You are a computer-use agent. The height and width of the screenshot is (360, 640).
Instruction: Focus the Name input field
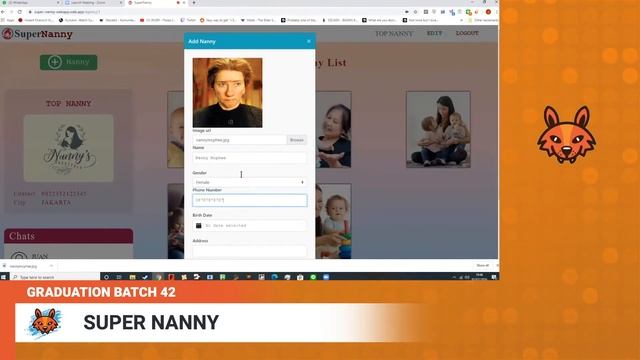pos(249,158)
